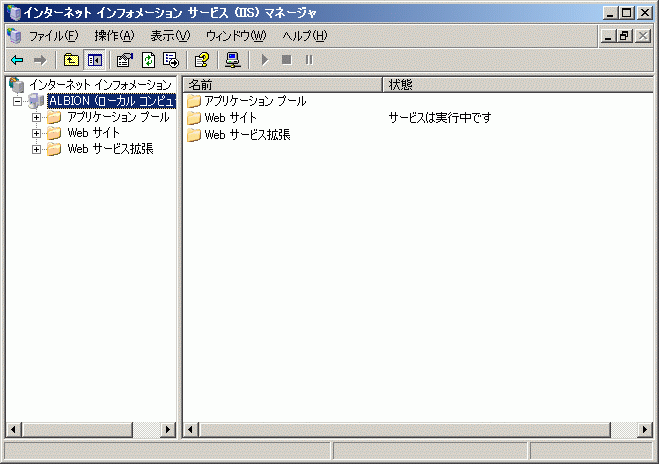Screen dimensions: 659x464
Task: Open the ヘルプ(H) menu
Action: [x=305, y=36]
